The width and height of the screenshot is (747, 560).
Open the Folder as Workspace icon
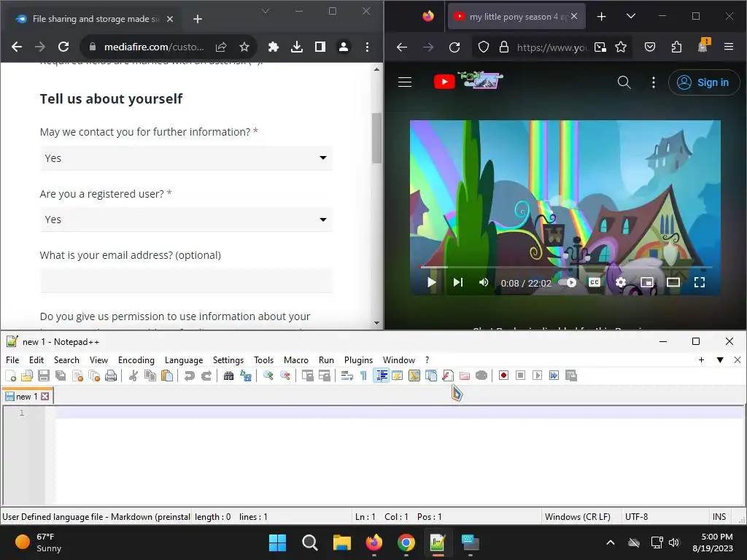pos(465,376)
